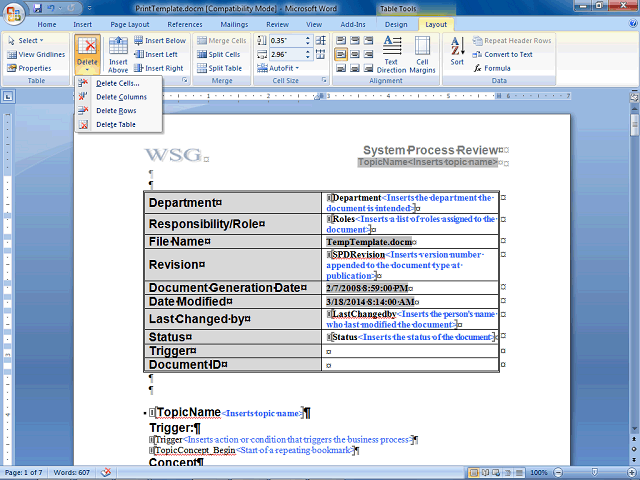Click Distribute Columns icon
This screenshot has width=640, height=480.
pos(321,54)
